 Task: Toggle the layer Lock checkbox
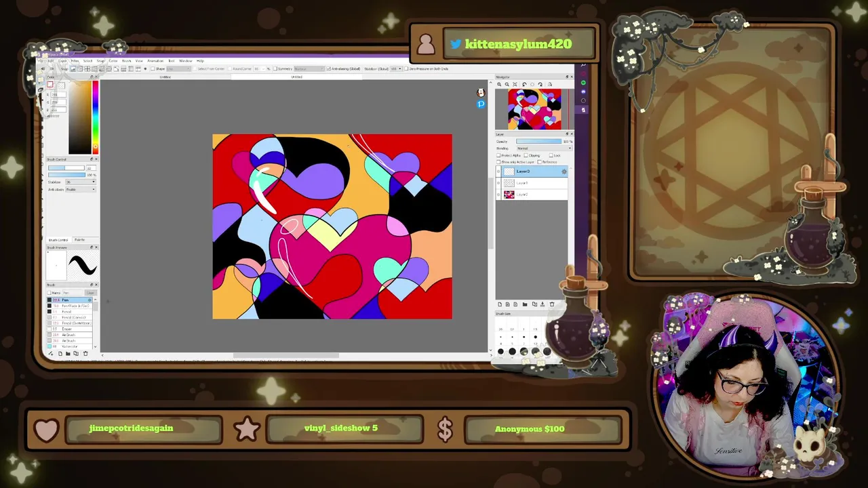click(x=551, y=155)
